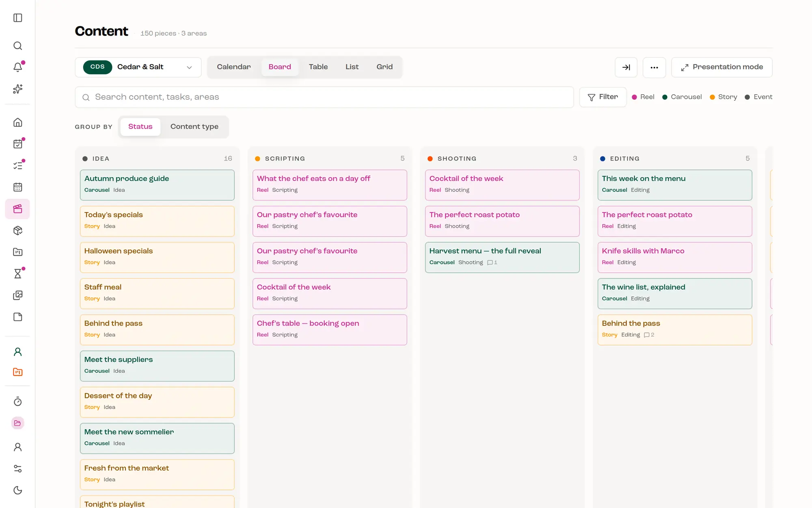This screenshot has height=508, width=812.
Task: Toggle the sidebar panel icon
Action: (17, 18)
